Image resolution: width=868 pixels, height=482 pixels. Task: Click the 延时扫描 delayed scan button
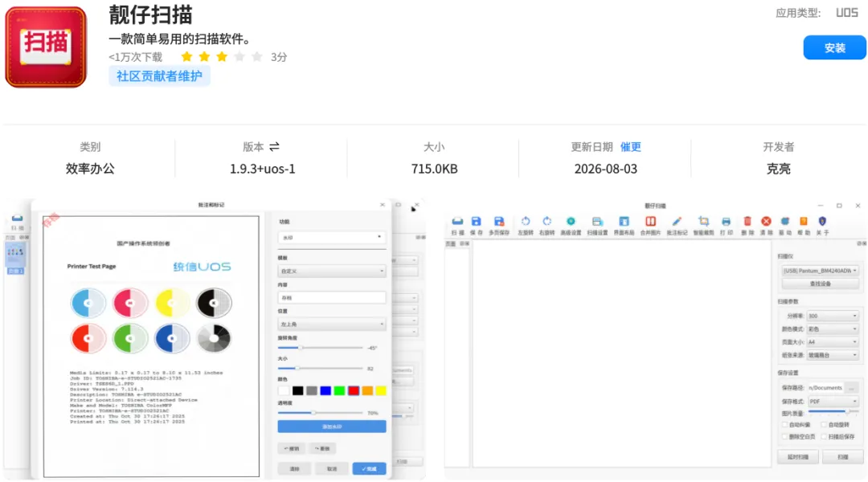798,457
